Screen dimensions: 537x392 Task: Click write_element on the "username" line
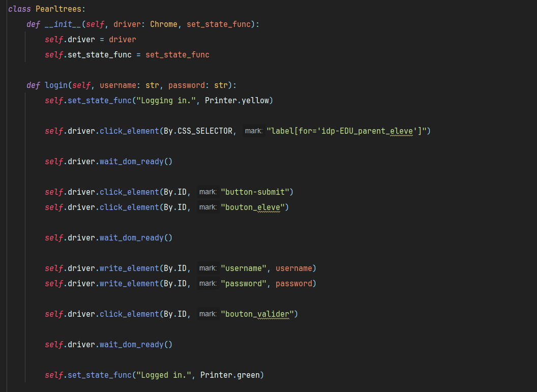[x=129, y=268]
